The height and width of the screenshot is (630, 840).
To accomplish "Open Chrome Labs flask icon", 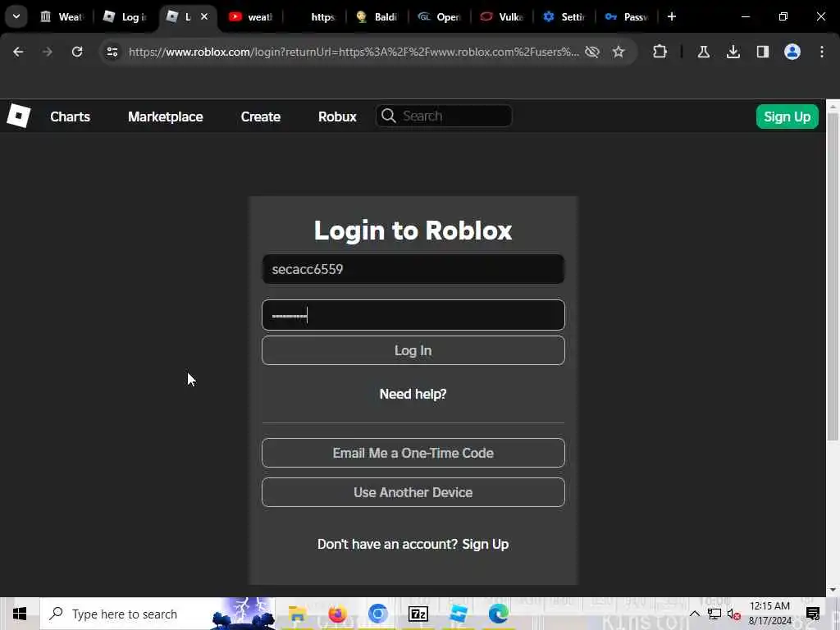I will [x=703, y=52].
